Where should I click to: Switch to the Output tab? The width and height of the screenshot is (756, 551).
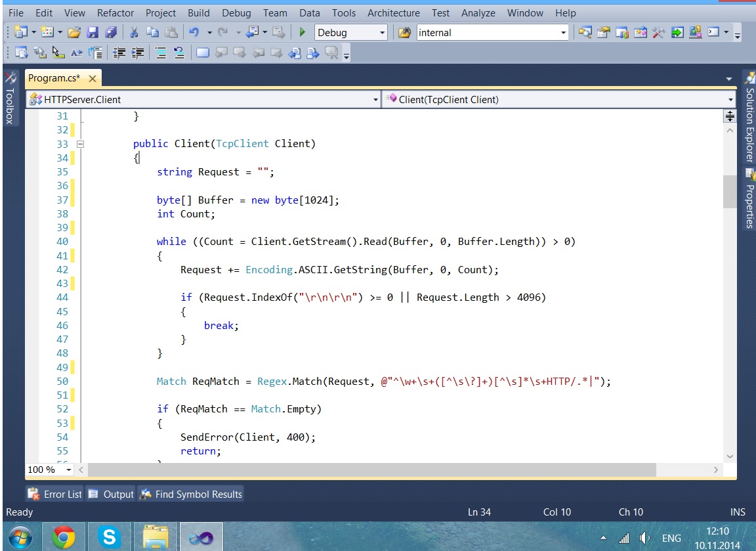pos(112,494)
